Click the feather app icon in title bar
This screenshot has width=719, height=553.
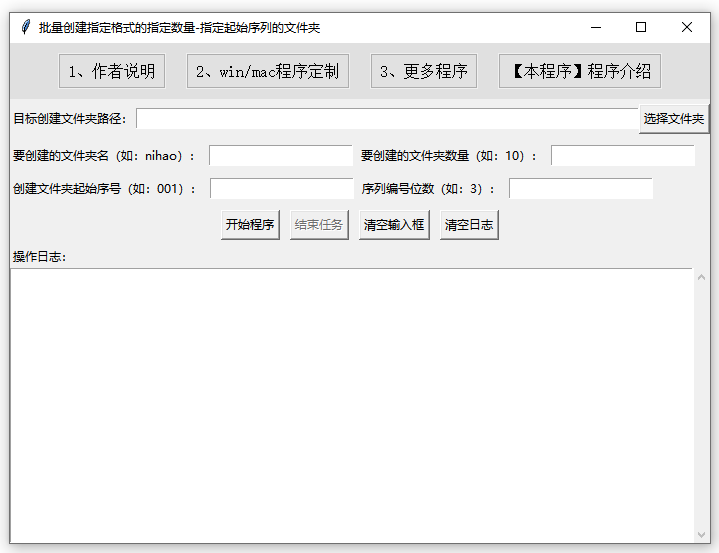26,27
